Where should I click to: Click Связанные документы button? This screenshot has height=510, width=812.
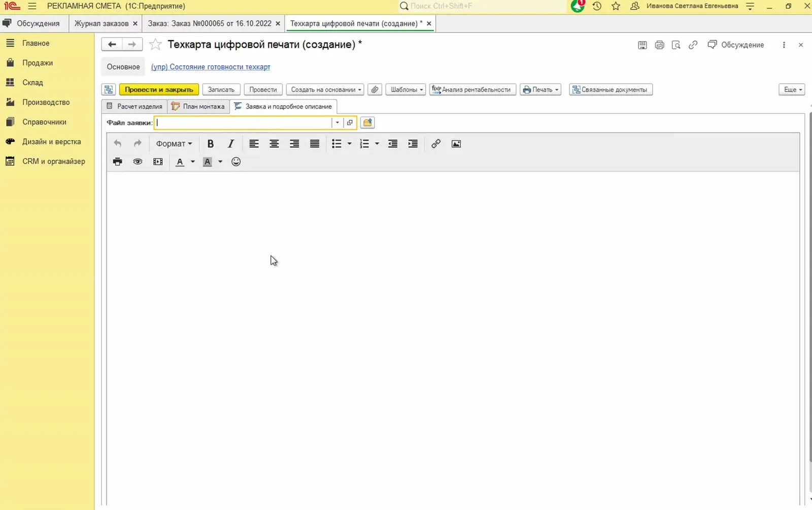pyautogui.click(x=611, y=89)
